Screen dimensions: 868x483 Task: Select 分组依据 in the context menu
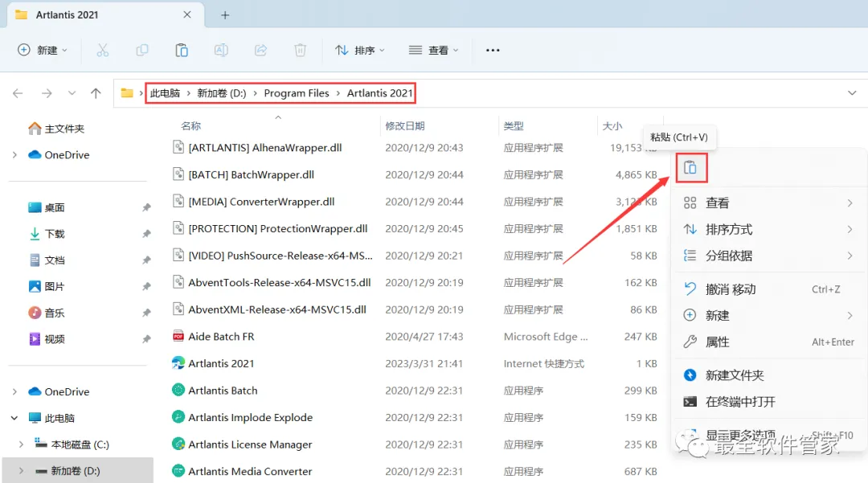pos(769,256)
